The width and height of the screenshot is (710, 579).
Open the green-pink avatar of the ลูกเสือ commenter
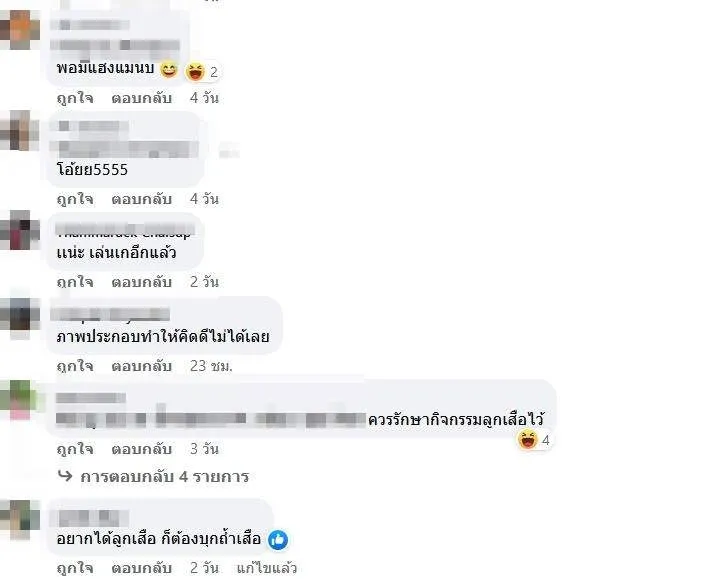point(18,401)
